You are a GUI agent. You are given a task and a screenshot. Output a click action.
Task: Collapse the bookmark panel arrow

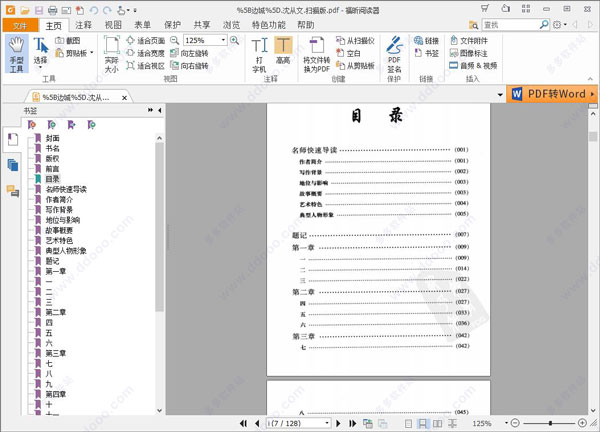160,110
